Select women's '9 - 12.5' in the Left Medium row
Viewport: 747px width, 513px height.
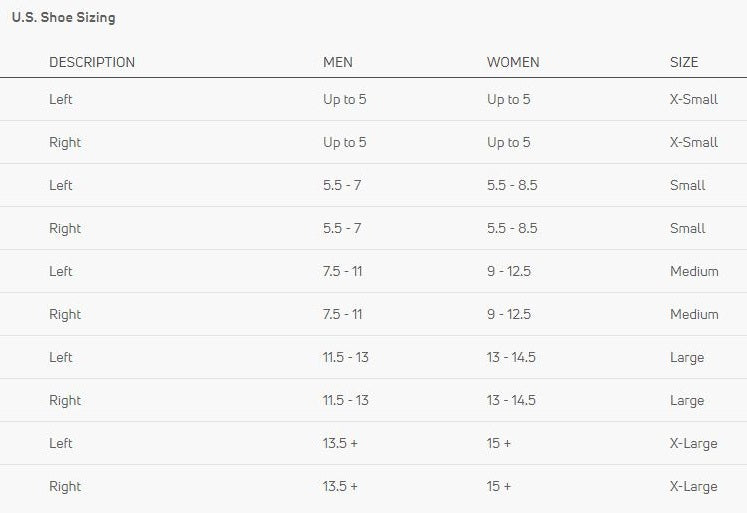[509, 271]
